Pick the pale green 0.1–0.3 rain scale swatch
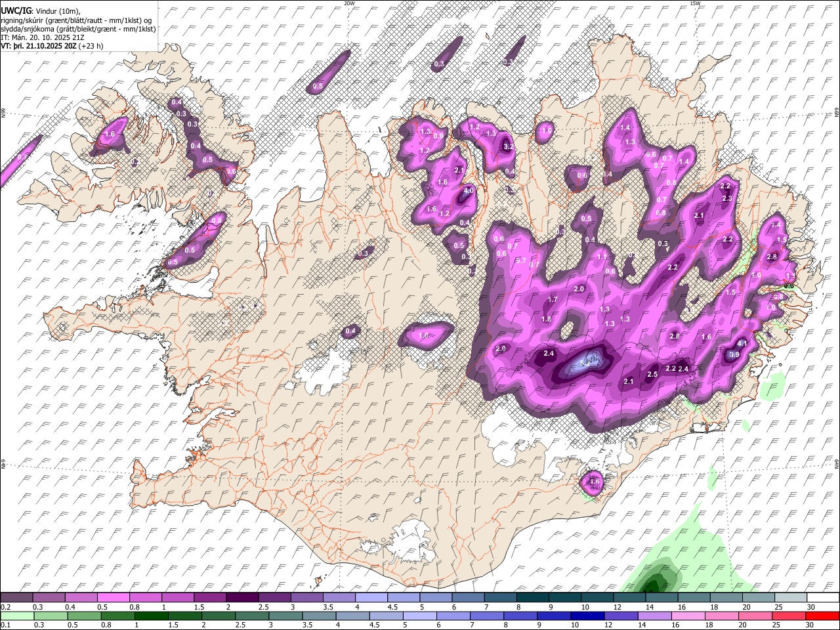840x630 pixels. (16, 616)
